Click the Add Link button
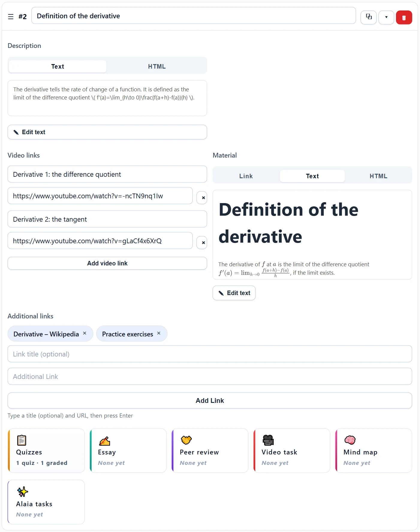This screenshot has width=420, height=532. (x=210, y=400)
